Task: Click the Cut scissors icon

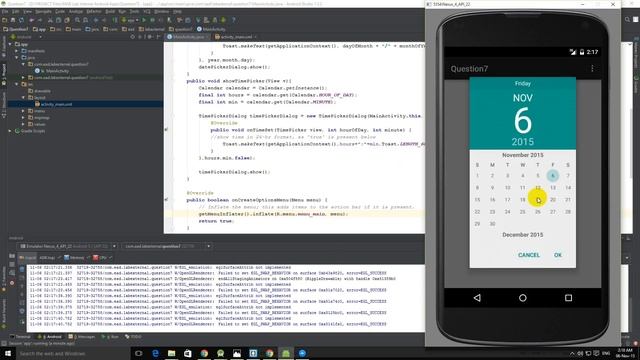Action: 50,20
